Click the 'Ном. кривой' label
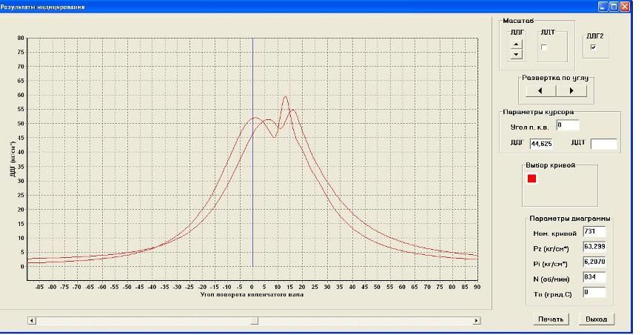Viewport: 644px width, 335px height. point(555,233)
